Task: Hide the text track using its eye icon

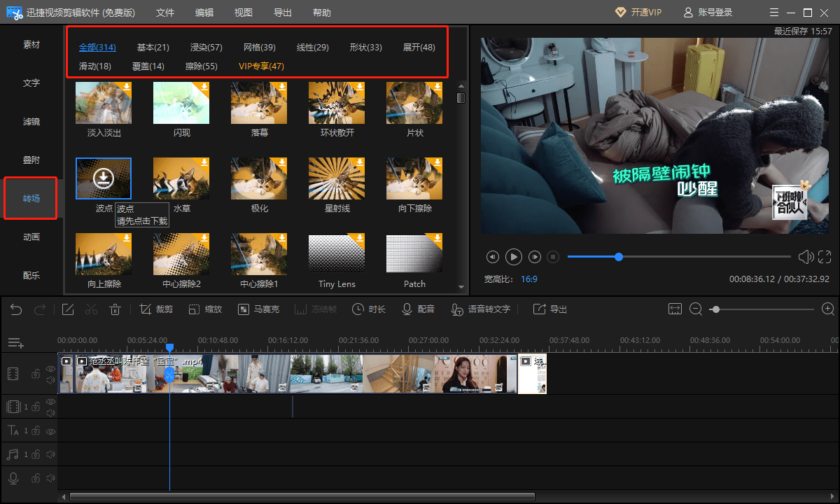Action: pyautogui.click(x=50, y=431)
